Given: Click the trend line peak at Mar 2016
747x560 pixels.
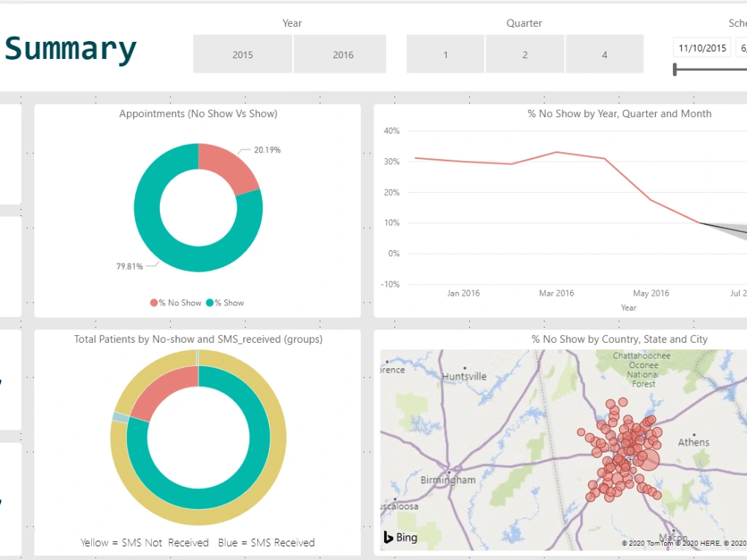Looking at the screenshot, I should point(556,152).
